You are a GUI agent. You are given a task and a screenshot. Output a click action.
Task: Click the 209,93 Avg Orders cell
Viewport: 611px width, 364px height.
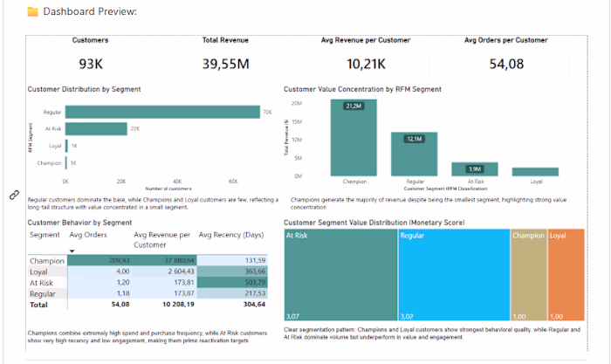[x=100, y=260]
